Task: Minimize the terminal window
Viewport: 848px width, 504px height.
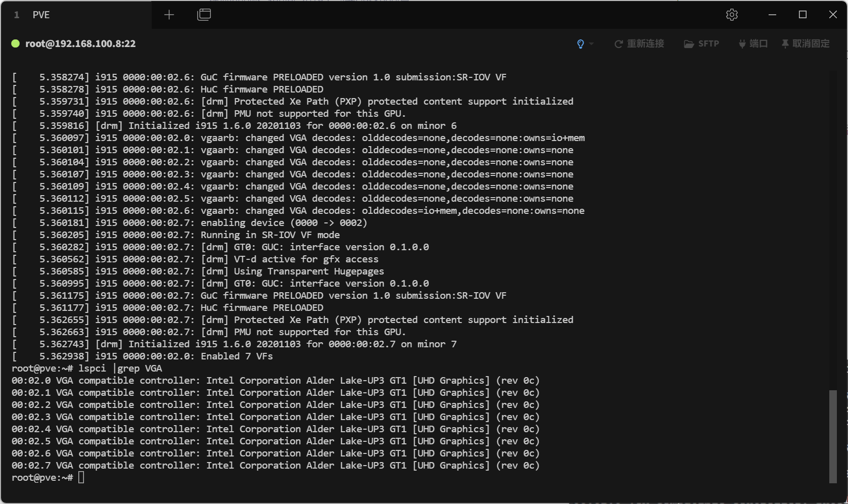Action: coord(772,15)
